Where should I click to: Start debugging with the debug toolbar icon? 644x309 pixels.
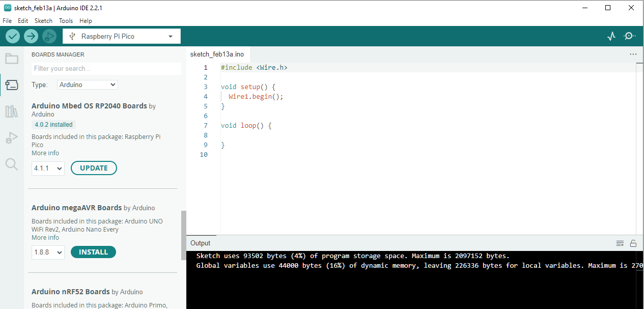tap(49, 36)
